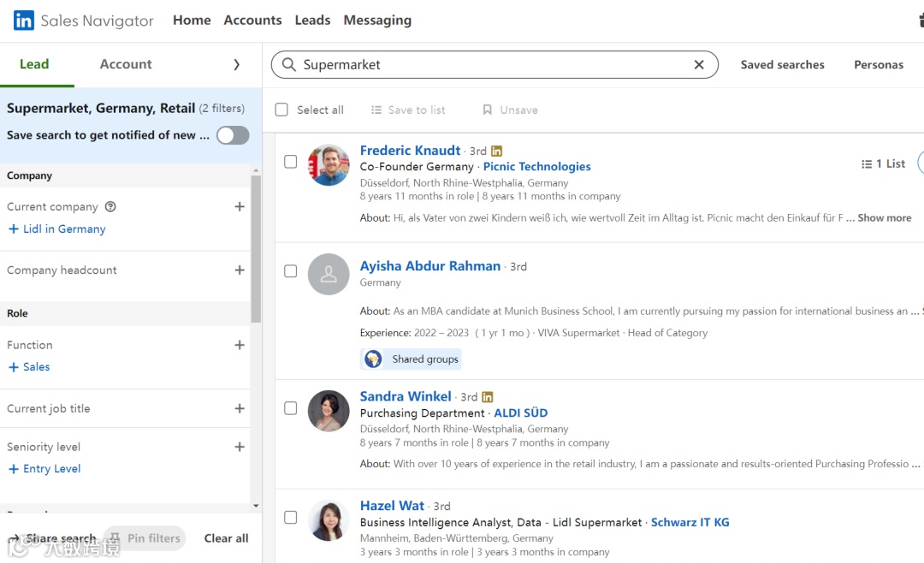
Task: Open Accounts in top navigation
Action: (x=252, y=20)
